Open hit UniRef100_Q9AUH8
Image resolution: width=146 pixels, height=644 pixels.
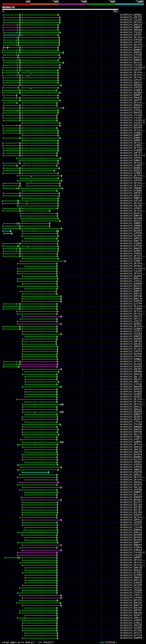[131, 284]
